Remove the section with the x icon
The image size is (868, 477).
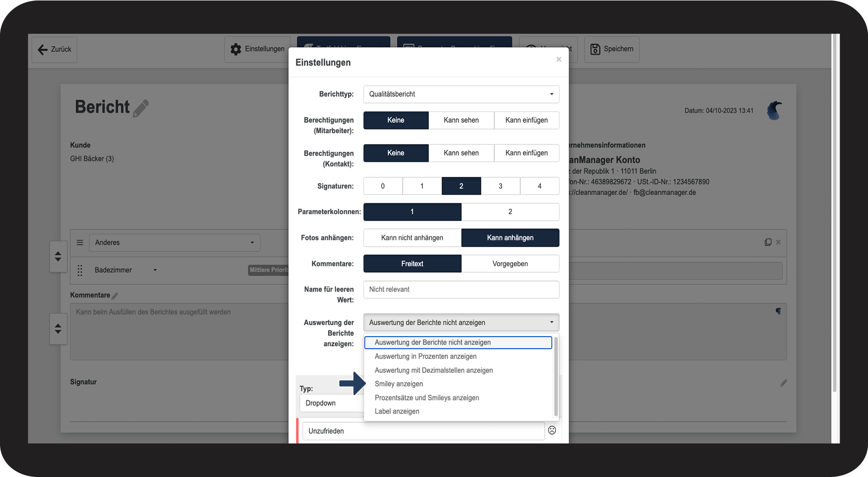[778, 242]
